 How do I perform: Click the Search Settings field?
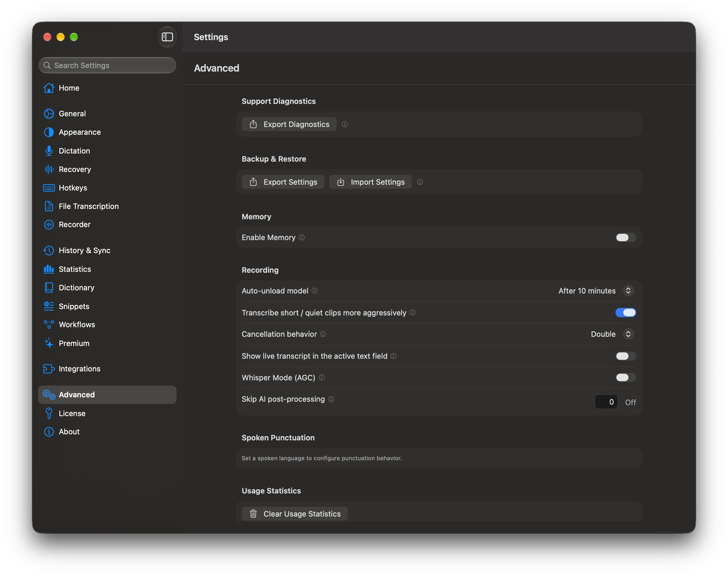coord(107,65)
